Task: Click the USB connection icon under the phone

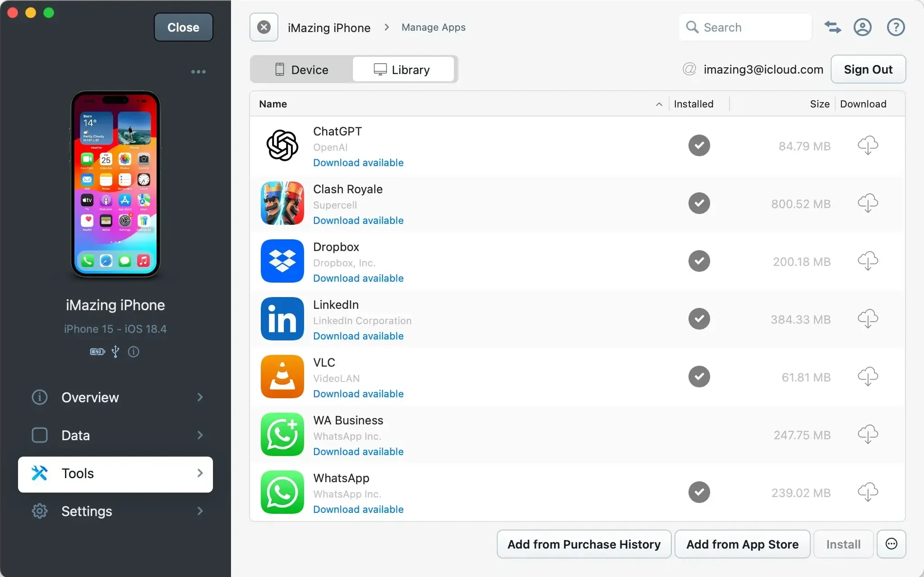Action: pyautogui.click(x=115, y=352)
